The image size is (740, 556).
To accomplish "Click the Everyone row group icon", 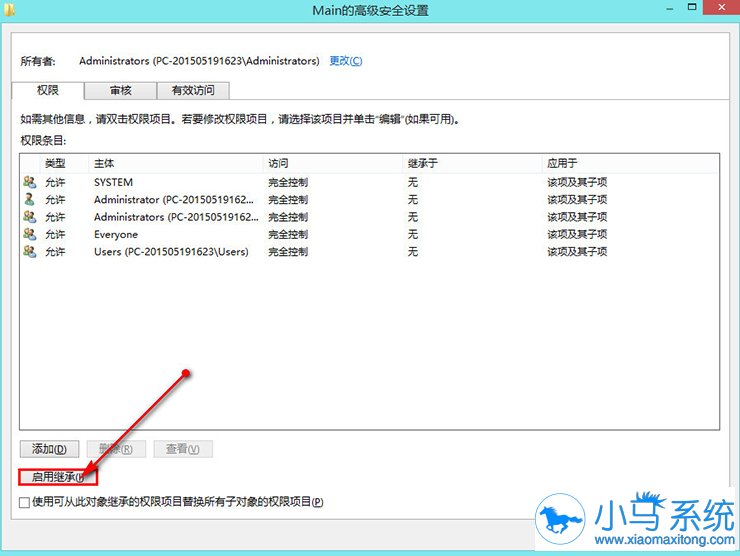I will (30, 234).
